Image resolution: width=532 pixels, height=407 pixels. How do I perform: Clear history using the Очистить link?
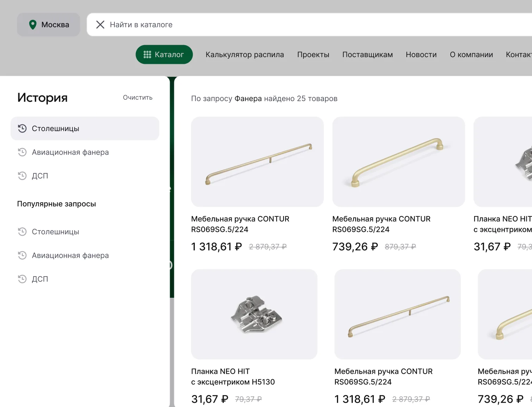coord(138,98)
